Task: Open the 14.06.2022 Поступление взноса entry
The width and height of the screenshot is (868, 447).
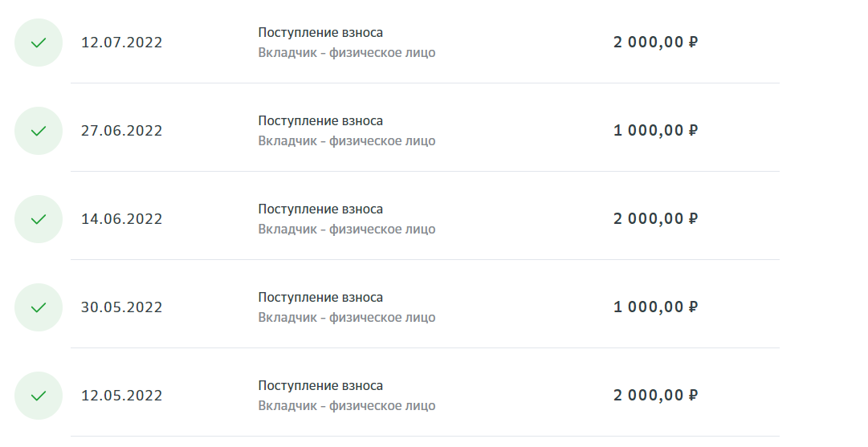Action: pos(320,209)
